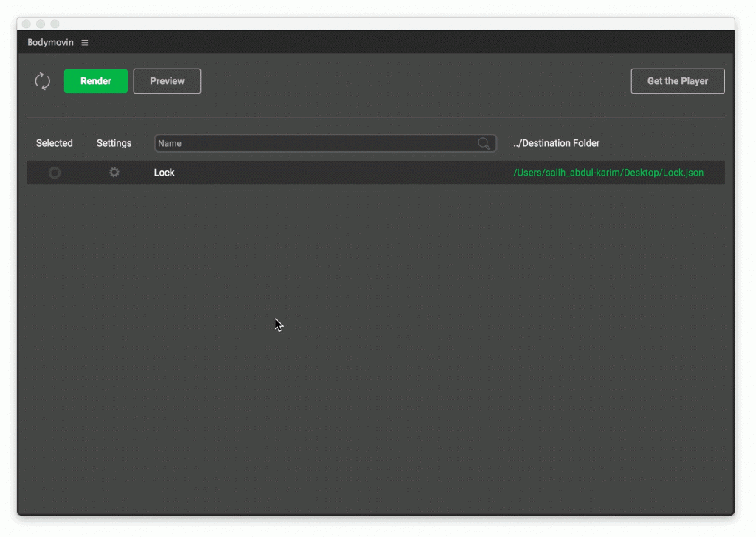This screenshot has height=537, width=756.
Task: Click the Get the Player button
Action: point(678,81)
